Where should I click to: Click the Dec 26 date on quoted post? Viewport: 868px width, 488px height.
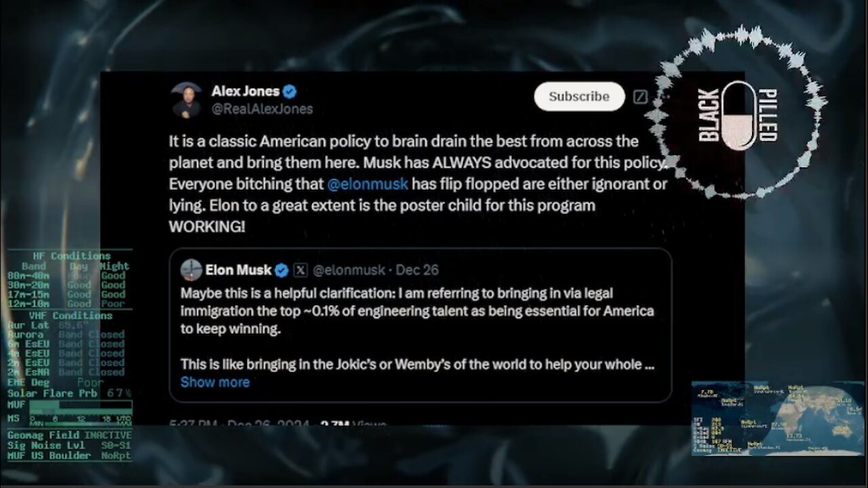pyautogui.click(x=417, y=270)
